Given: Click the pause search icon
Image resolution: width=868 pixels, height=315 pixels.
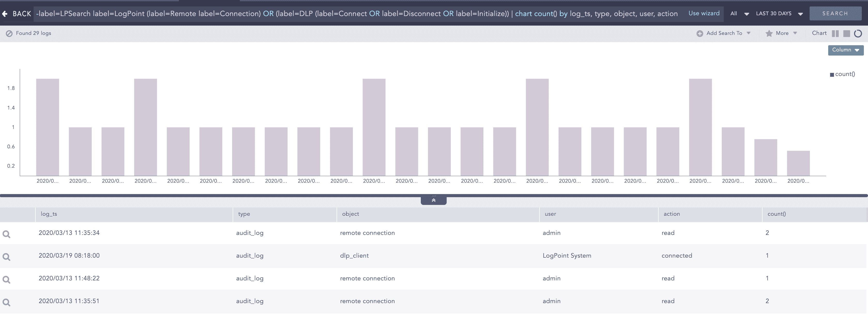Looking at the screenshot, I should click(835, 33).
